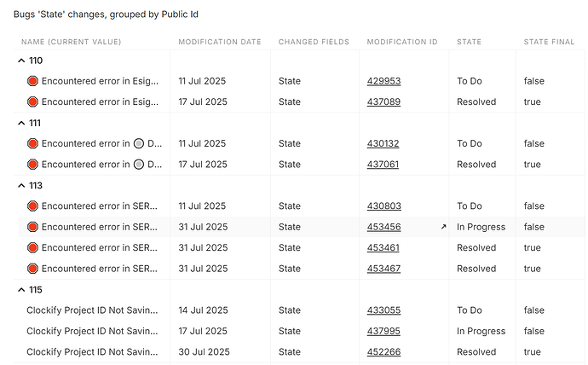Click red bug icon in 430803 To Do row
Image resolution: width=588 pixels, height=365 pixels.
point(32,206)
